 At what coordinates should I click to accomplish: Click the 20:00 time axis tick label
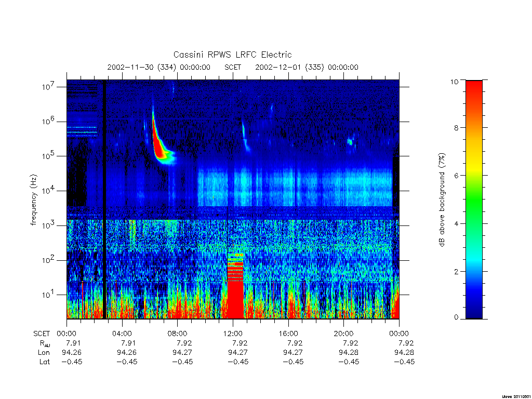click(343, 334)
